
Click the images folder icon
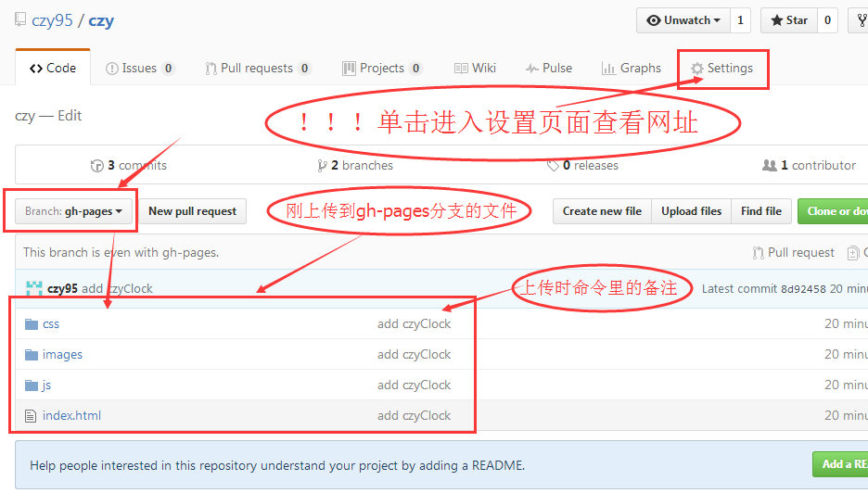point(32,355)
